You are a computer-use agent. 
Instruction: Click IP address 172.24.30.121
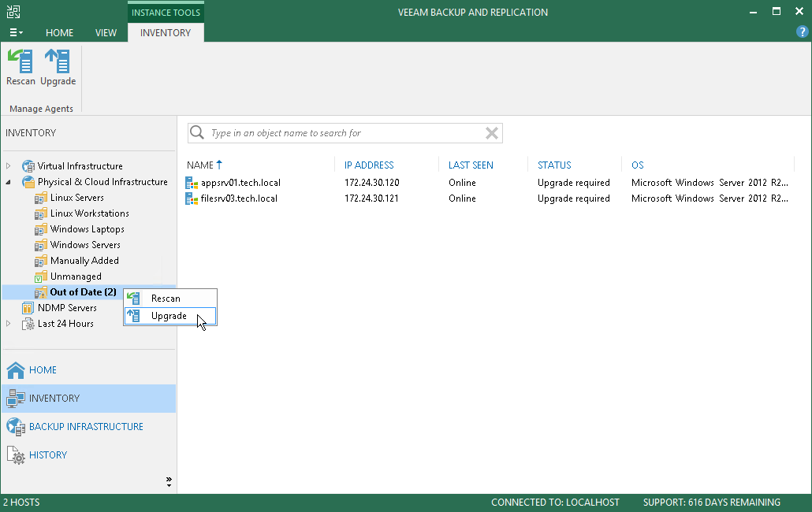tap(372, 198)
